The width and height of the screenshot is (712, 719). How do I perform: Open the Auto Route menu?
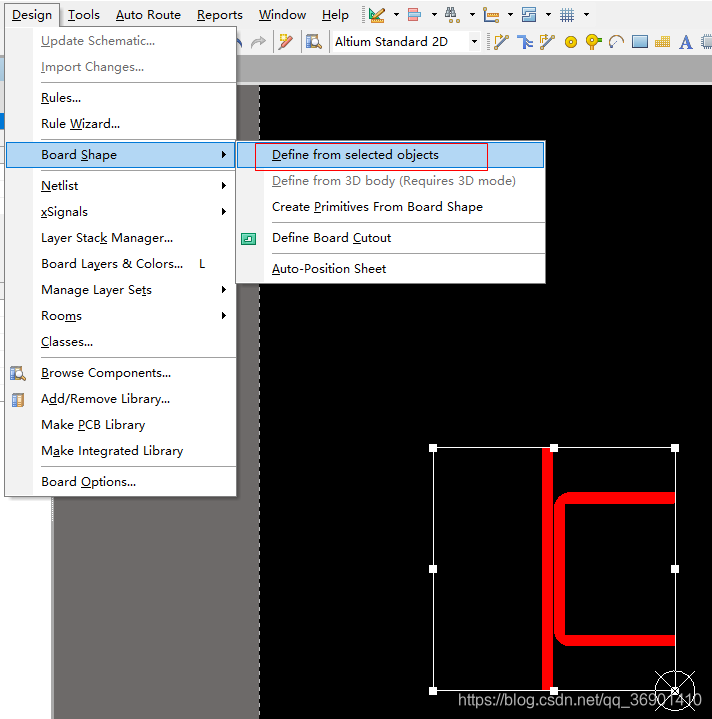[148, 15]
